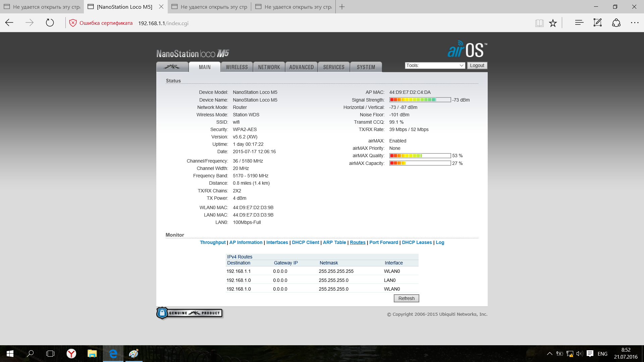The image size is (644, 362).
Task: Refresh the IPv4 Routes table
Action: click(407, 298)
